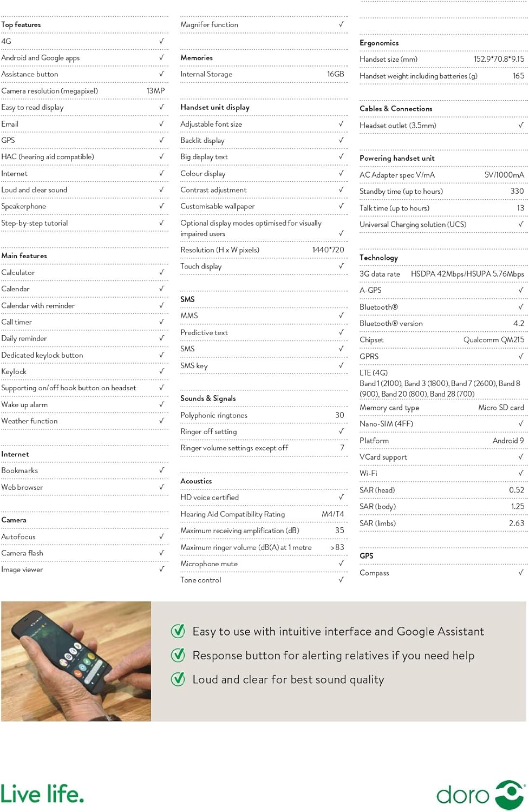Click the checkmark next to HD voice certified
The height and width of the screenshot is (812, 529).
(341, 497)
